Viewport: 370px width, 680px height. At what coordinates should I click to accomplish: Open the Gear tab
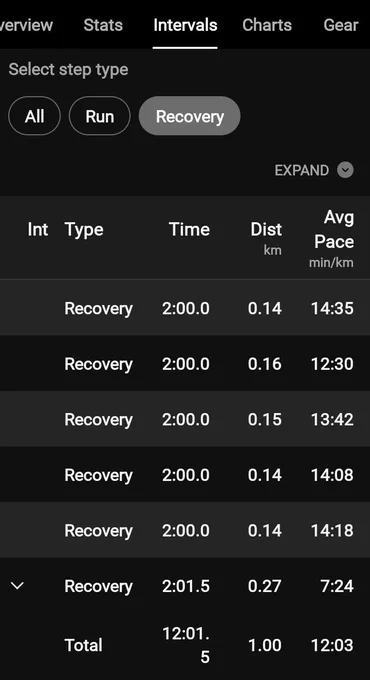[341, 25]
